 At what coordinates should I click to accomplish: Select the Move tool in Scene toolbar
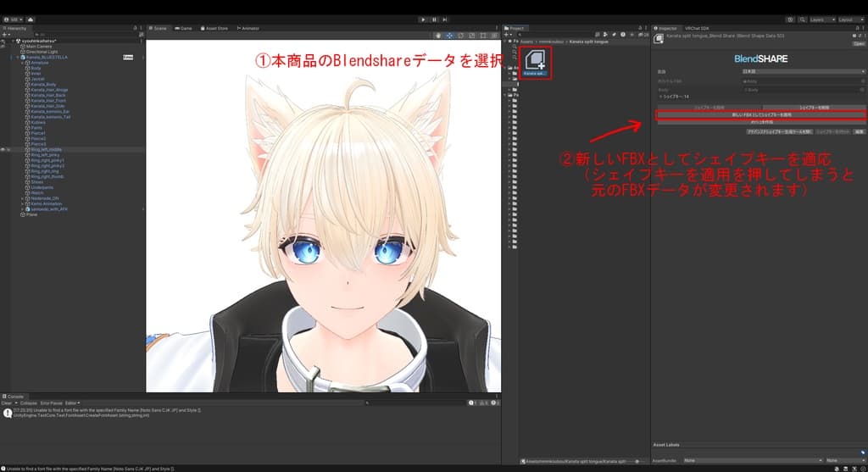[x=449, y=36]
